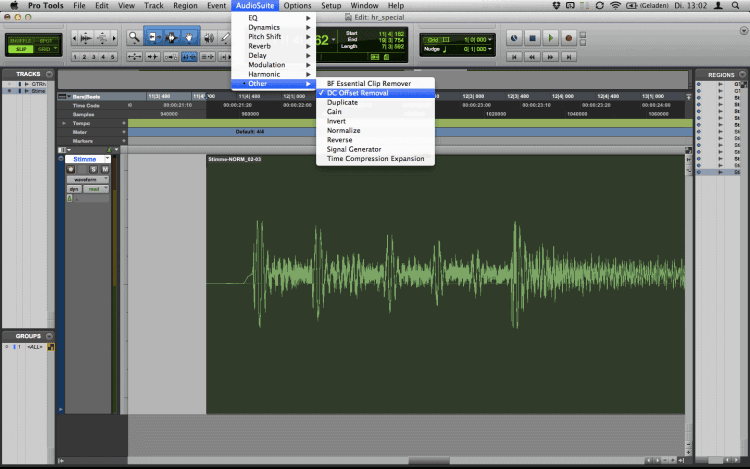
Task: Recall zoom preset 3
Action: coord(94,57)
